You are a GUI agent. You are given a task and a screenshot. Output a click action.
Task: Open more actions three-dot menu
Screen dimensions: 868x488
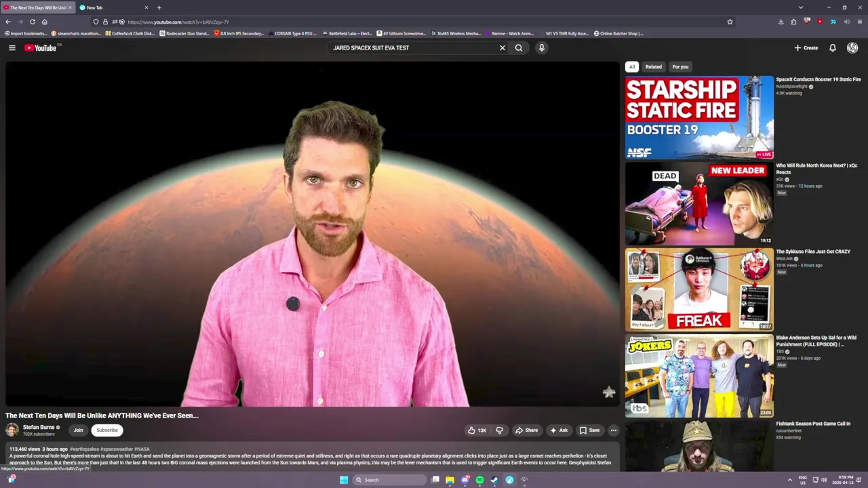tap(614, 430)
